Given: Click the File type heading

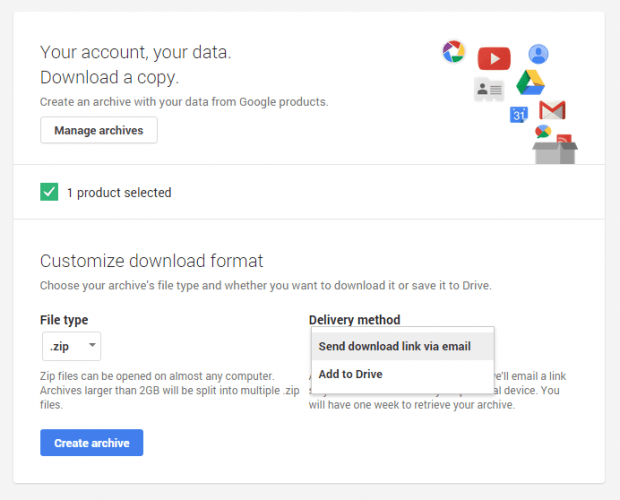Looking at the screenshot, I should click(64, 320).
